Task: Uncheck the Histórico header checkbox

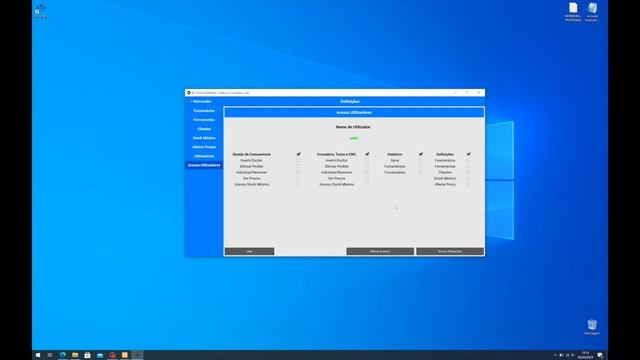Action: [x=420, y=154]
